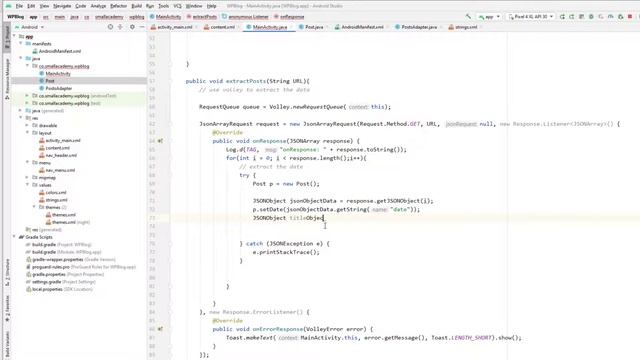This screenshot has height=360, width=640.
Task: Switch to AndroidManifest.xml editor tab
Action: point(362,27)
